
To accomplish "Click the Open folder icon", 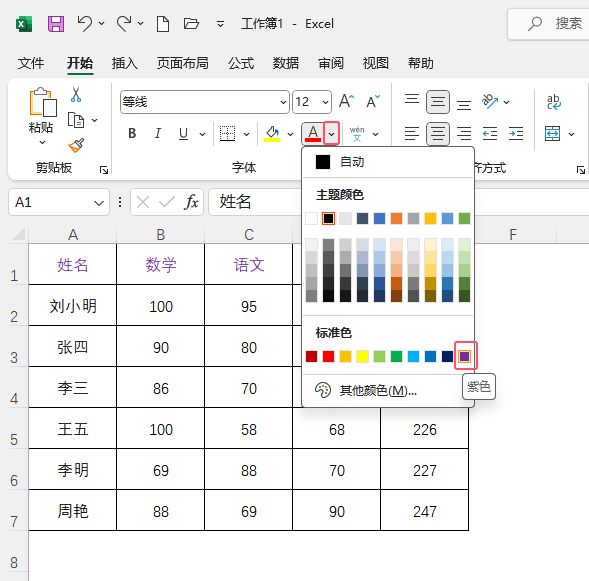I will pos(191,24).
